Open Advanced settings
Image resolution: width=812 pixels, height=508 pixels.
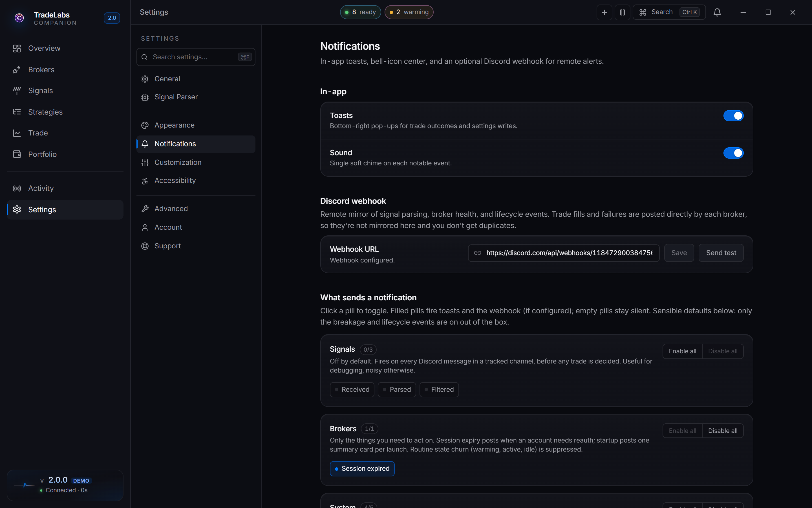(x=196, y=209)
